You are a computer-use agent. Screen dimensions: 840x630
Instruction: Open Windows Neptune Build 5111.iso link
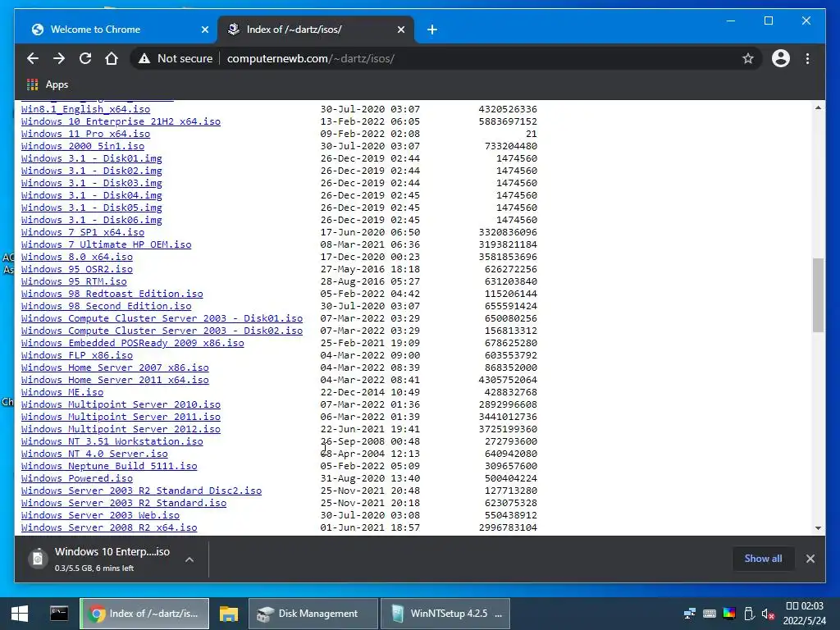109,467
